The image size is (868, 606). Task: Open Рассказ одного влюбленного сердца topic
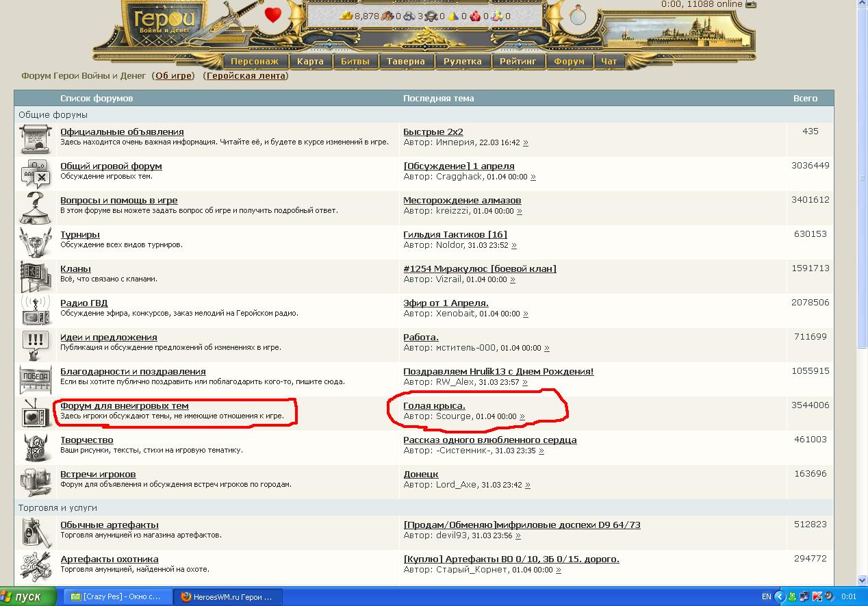click(490, 440)
